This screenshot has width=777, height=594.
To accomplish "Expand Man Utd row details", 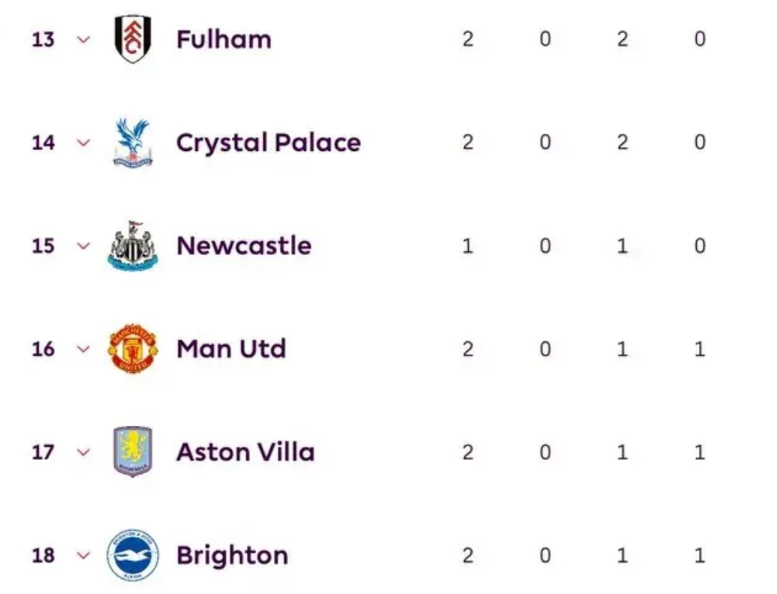I will coord(83,350).
